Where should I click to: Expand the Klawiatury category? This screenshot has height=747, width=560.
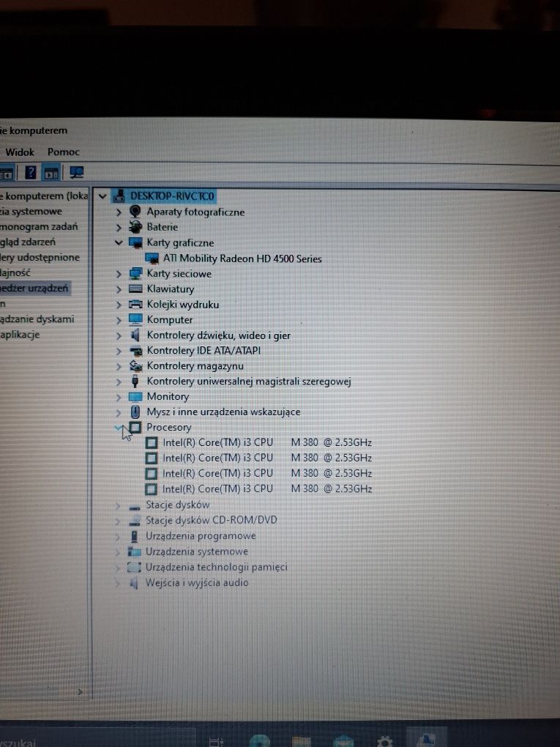pyautogui.click(x=119, y=289)
